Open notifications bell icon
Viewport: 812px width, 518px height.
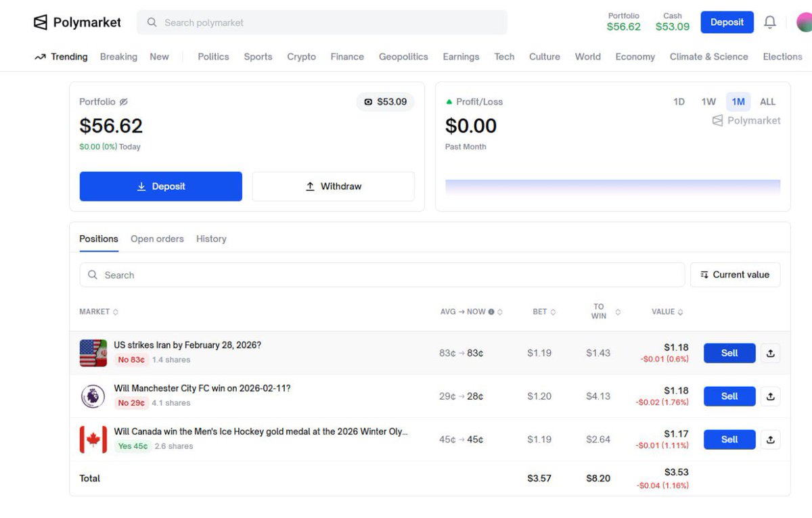pyautogui.click(x=770, y=22)
